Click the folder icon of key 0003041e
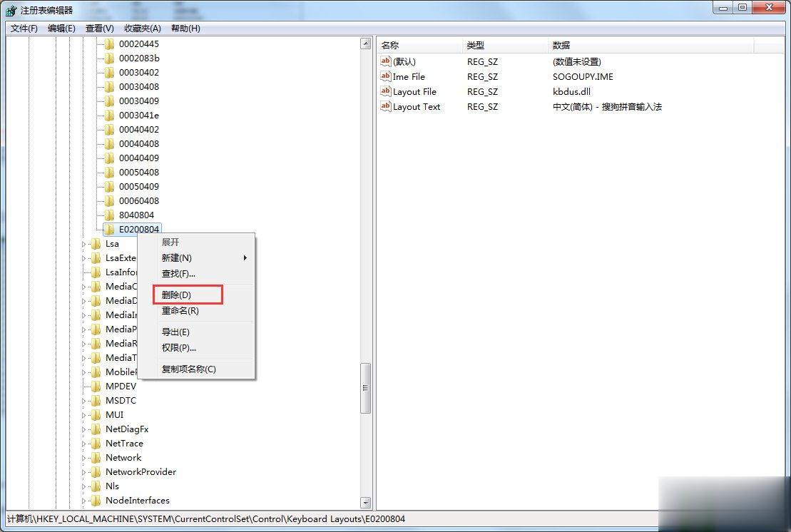This screenshot has width=791, height=532. click(x=109, y=115)
